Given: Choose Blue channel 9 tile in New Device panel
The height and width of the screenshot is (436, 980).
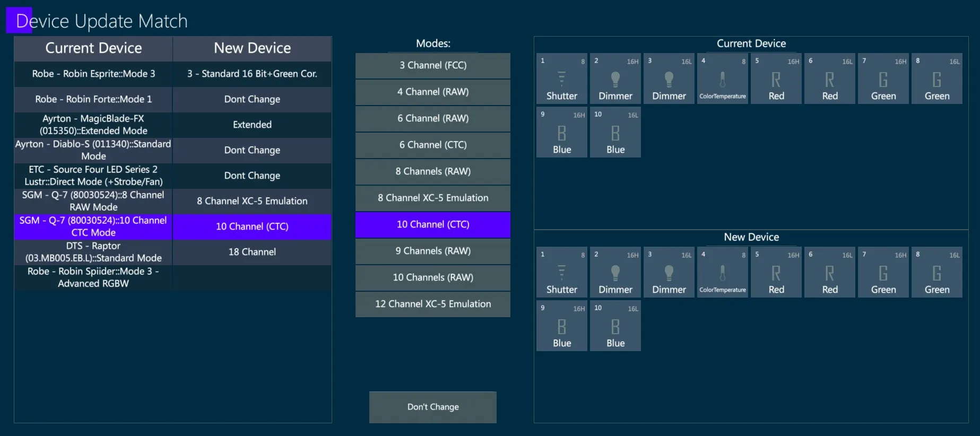Looking at the screenshot, I should (x=562, y=326).
